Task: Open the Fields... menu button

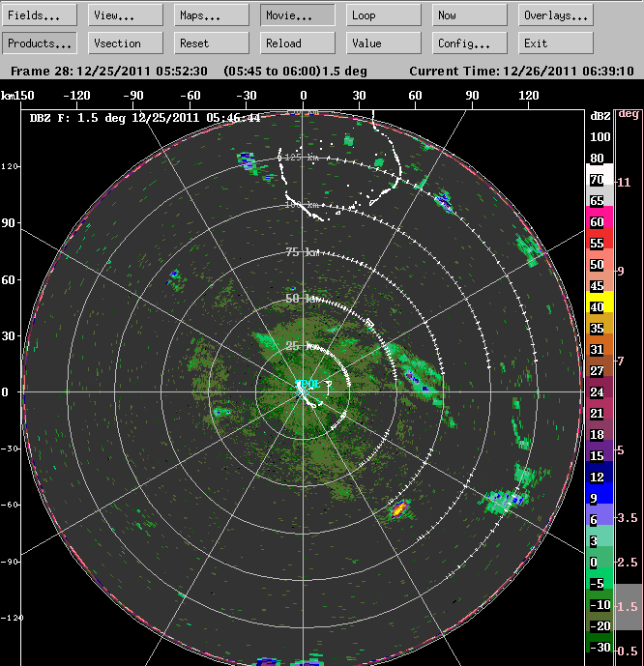Action: [40, 15]
